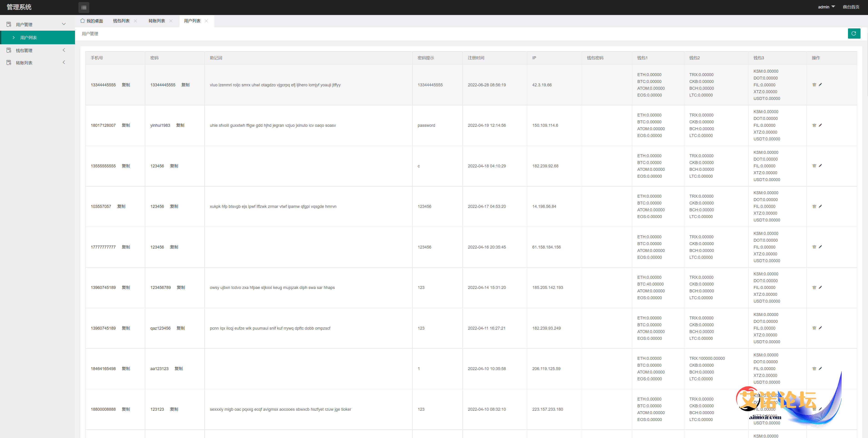
Task: Collapse the 用户管理 menu chevron
Action: coord(64,24)
